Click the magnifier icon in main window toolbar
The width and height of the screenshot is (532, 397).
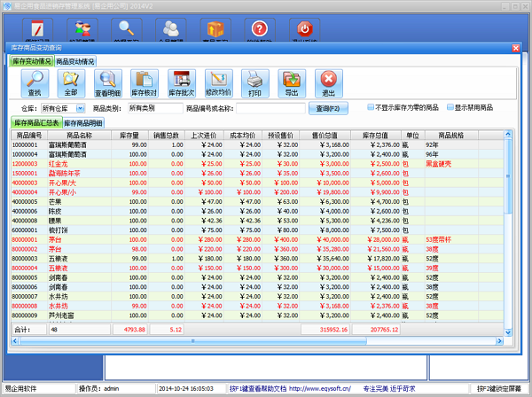(x=127, y=30)
